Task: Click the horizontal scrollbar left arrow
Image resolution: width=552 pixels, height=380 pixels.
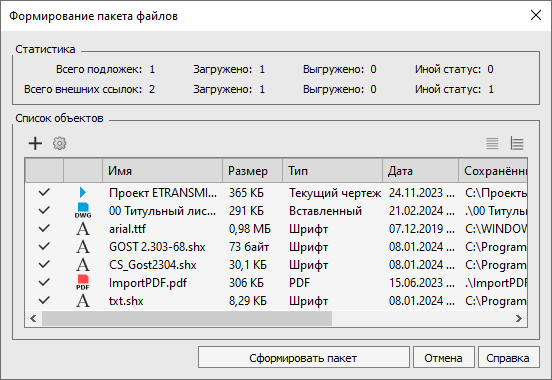Action: click(33, 318)
